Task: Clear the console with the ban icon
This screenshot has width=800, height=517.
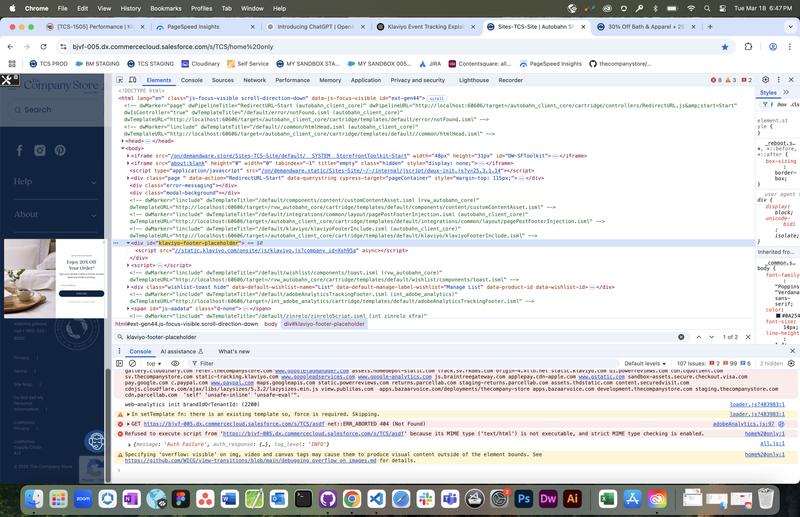Action: [x=132, y=363]
